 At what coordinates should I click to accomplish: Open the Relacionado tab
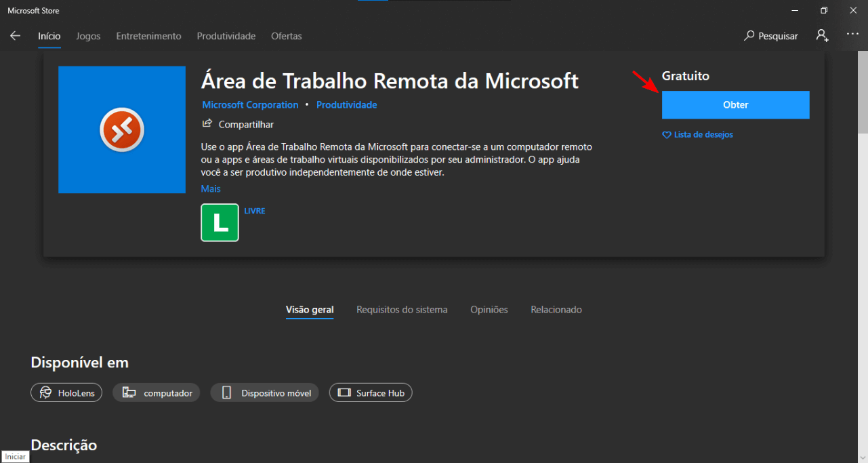point(556,310)
